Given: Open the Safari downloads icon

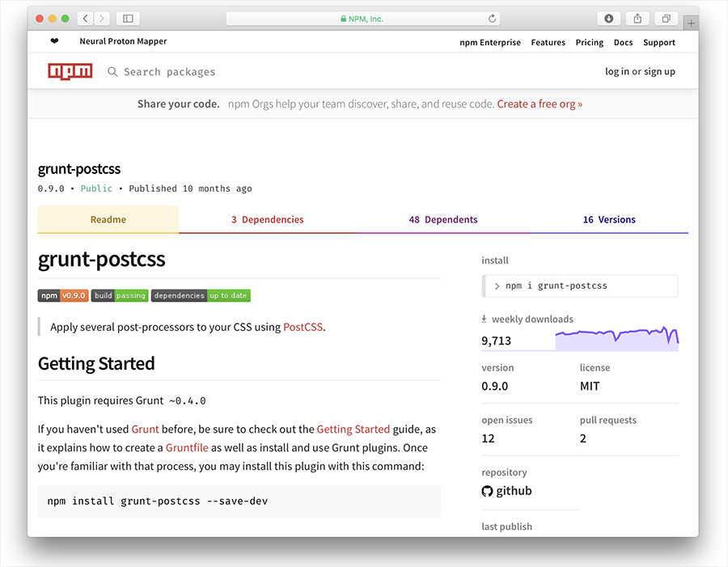Looking at the screenshot, I should coord(608,19).
